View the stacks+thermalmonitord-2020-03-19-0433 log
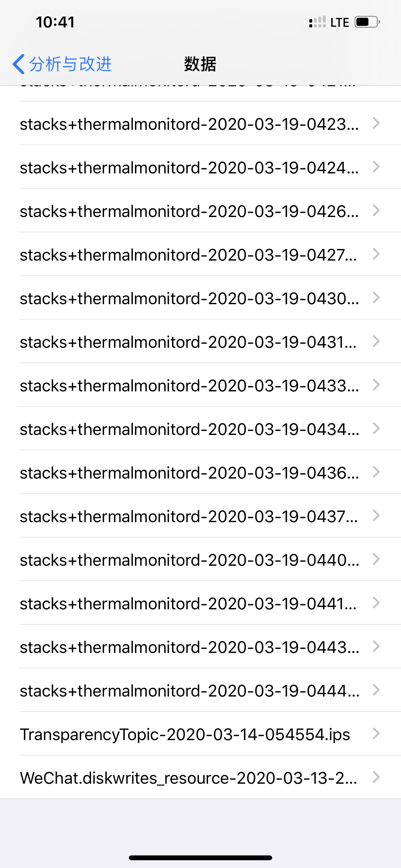Image resolution: width=401 pixels, height=868 pixels. [x=189, y=386]
